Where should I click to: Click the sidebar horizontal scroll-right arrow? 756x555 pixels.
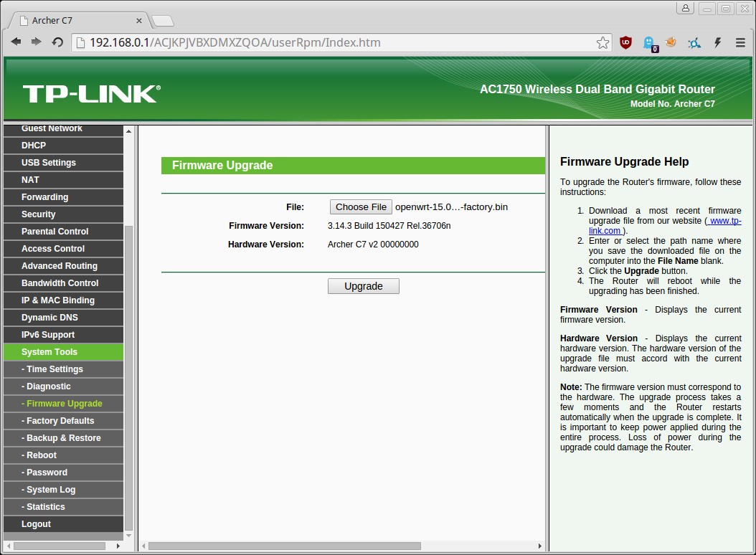118,546
